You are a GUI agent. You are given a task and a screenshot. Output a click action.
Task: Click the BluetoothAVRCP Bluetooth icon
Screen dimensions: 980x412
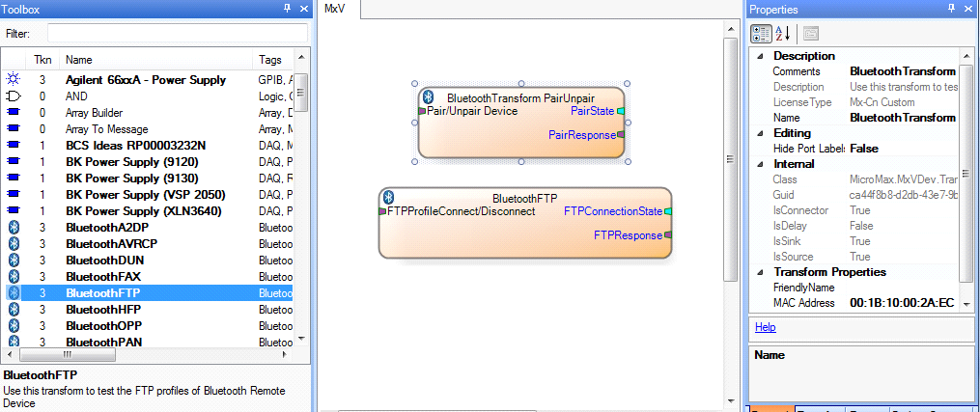click(14, 243)
